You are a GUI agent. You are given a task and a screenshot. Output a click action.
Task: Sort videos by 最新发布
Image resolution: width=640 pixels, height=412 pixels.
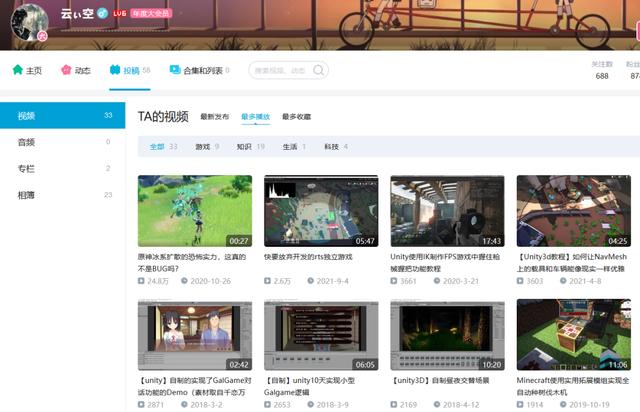[214, 117]
